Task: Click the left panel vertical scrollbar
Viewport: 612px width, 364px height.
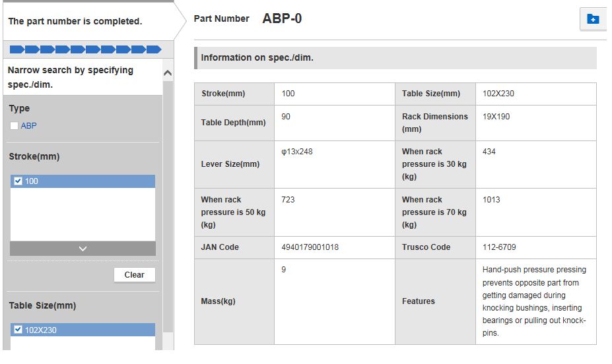Action: coord(168,206)
